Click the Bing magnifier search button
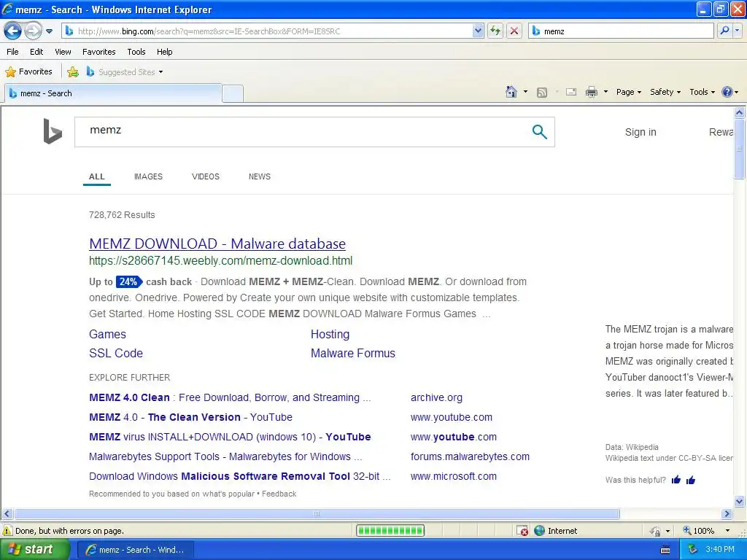Viewport: 747px width, 560px height. coord(539,131)
